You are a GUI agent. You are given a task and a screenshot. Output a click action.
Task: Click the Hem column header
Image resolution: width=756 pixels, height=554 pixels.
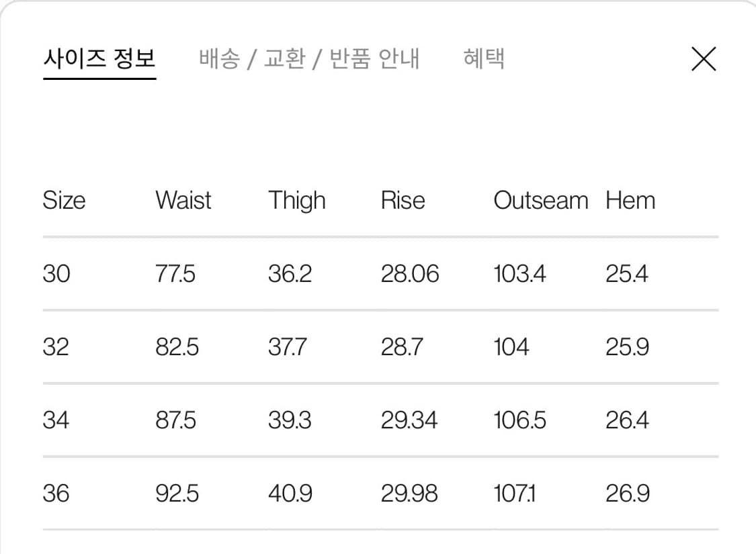click(630, 200)
